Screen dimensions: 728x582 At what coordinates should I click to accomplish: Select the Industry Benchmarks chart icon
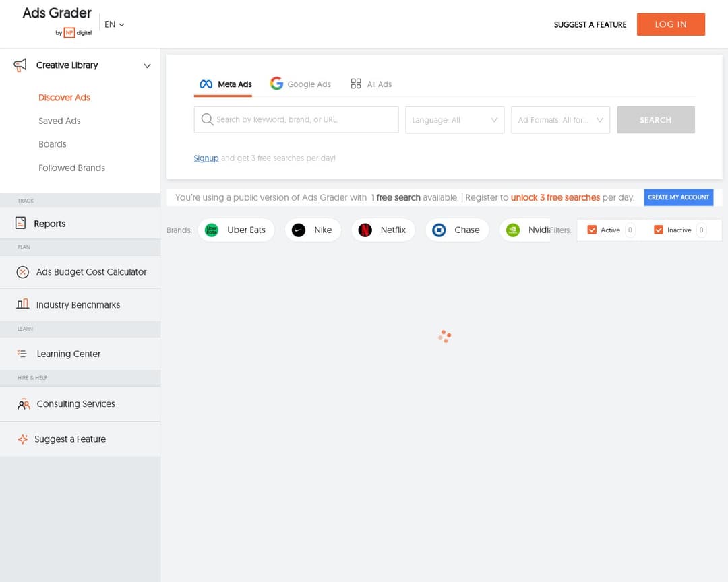22,304
